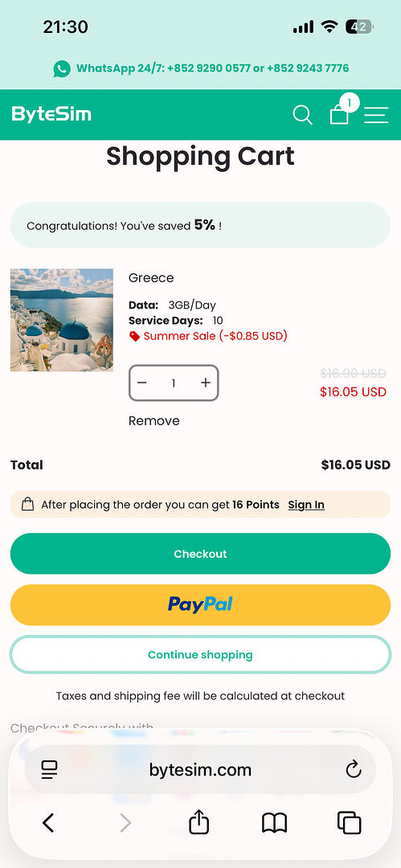Image resolution: width=401 pixels, height=868 pixels.
Task: Open Safari bookmarks
Action: (274, 823)
